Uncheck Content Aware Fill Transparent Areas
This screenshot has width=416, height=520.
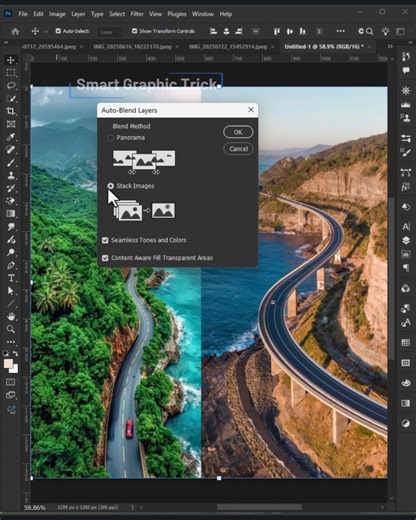105,258
